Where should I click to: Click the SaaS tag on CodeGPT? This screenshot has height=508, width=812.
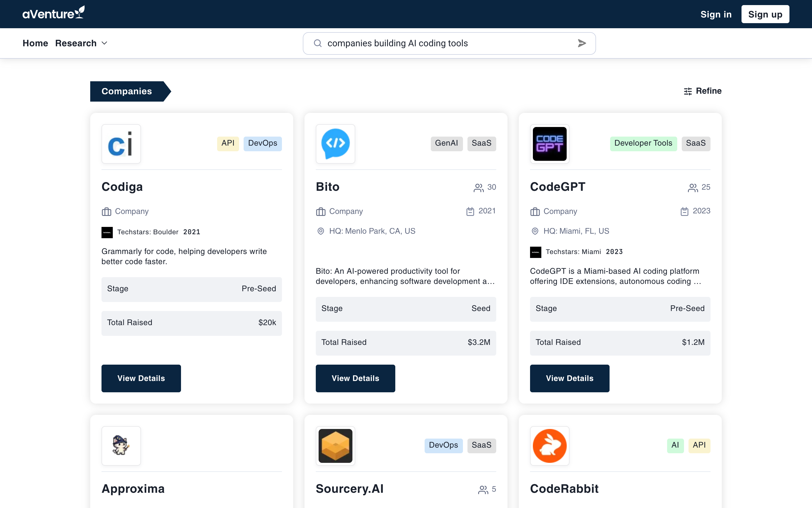click(x=696, y=143)
